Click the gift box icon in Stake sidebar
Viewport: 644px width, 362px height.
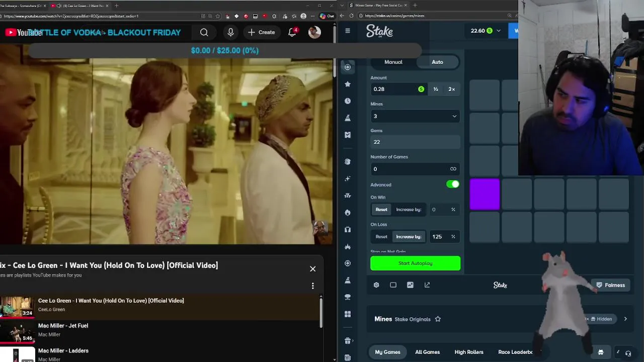(x=347, y=341)
